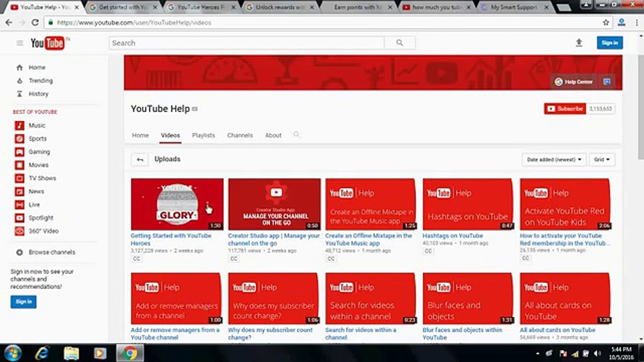Viewport: 644px width, 362px height.
Task: Open the YouTube guide hamburger menu
Action: pos(20,43)
